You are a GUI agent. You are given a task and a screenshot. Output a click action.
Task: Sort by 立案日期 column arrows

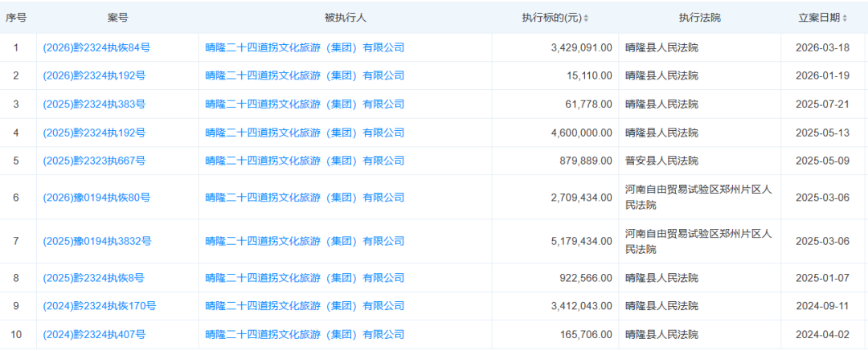[x=845, y=18]
